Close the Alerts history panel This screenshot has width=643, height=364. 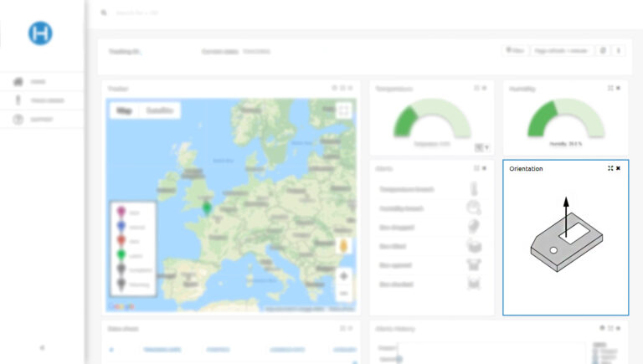619,328
